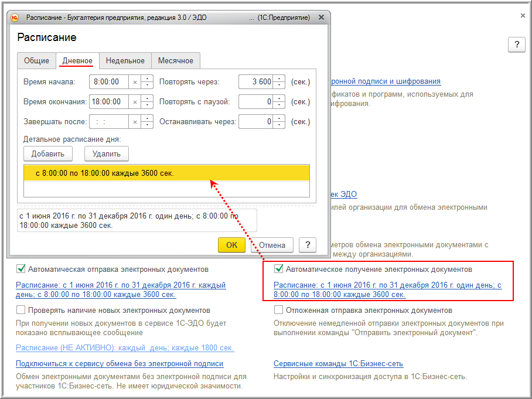Increase Повторять с паузой value with up arrow
The image size is (532, 399).
(x=279, y=98)
